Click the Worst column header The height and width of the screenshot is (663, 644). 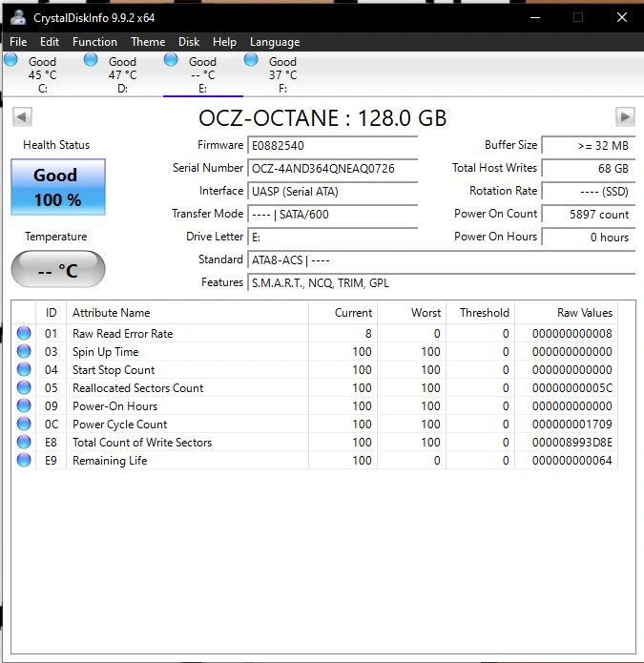tap(412, 313)
